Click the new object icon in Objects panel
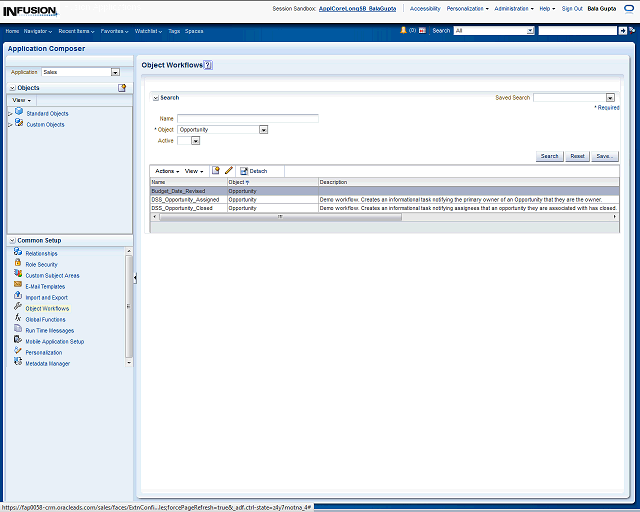 122,88
